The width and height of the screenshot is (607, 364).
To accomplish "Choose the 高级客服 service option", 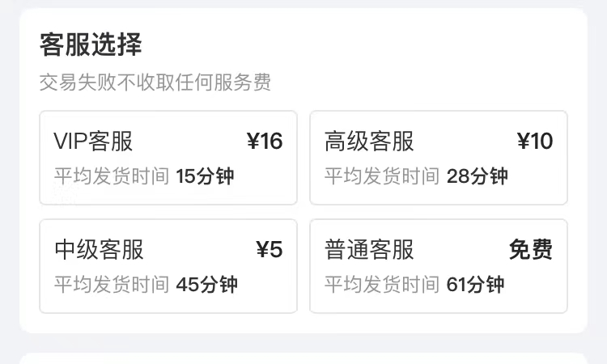I will point(439,158).
